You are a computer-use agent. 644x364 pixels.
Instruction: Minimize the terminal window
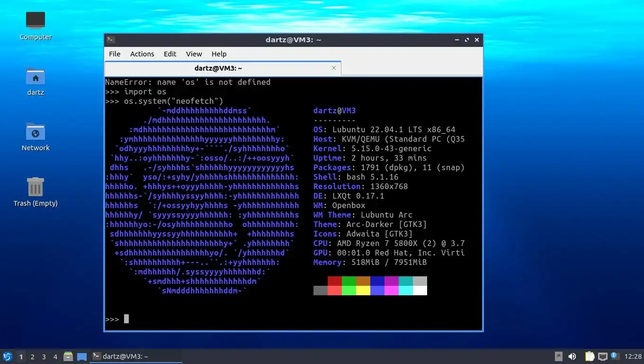pyautogui.click(x=457, y=40)
